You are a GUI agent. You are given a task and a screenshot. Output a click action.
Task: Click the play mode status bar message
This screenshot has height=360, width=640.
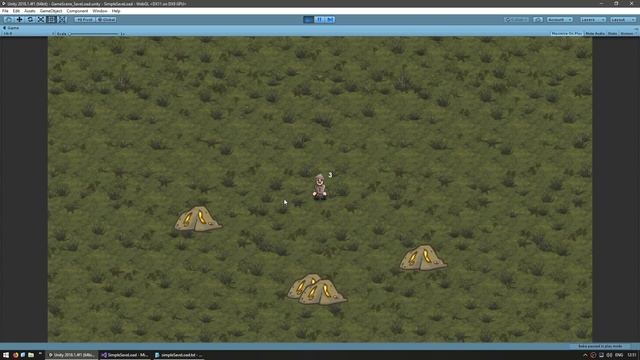pyautogui.click(x=600, y=346)
